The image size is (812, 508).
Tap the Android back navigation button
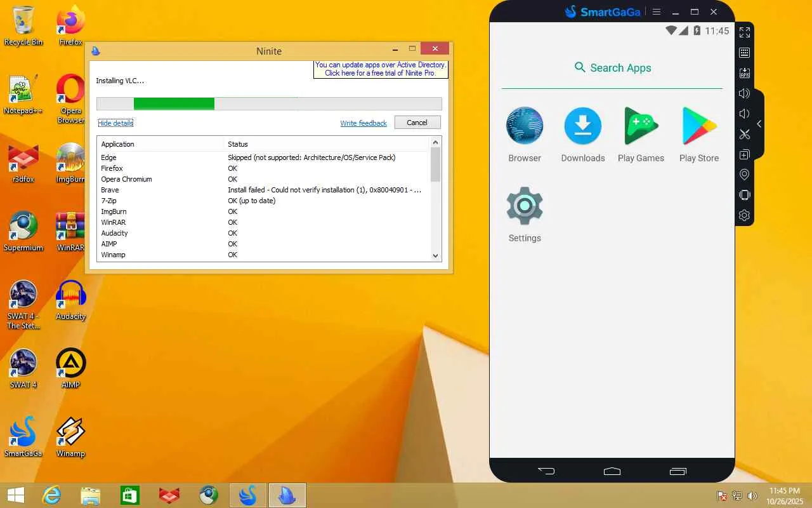pos(546,471)
